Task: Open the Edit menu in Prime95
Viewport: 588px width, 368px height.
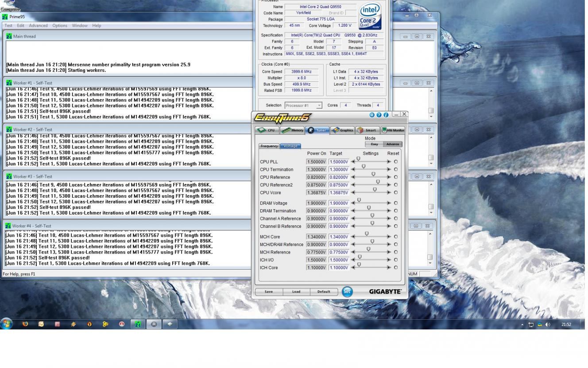Action: click(x=20, y=26)
